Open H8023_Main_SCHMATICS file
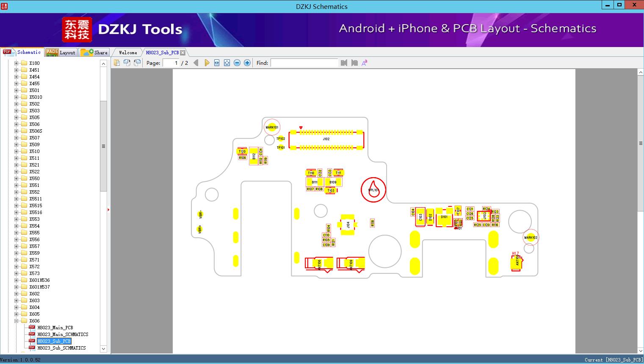Viewport: 644px width, 364px height. [x=63, y=334]
